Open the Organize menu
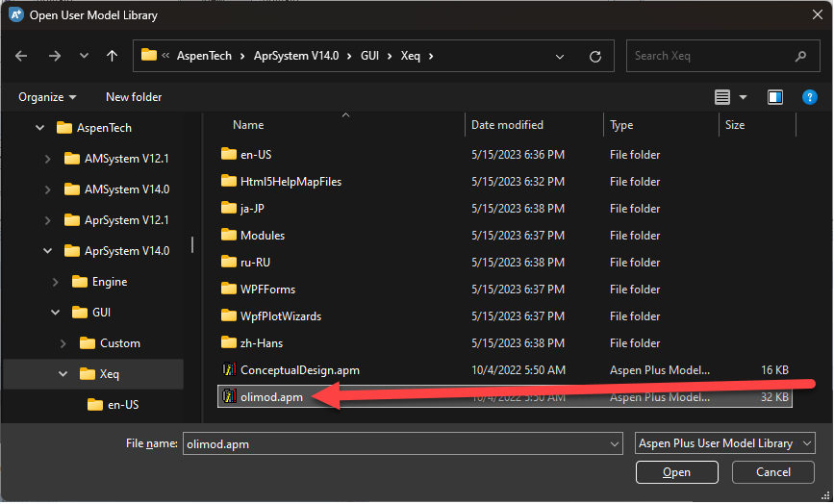 pyautogui.click(x=47, y=97)
